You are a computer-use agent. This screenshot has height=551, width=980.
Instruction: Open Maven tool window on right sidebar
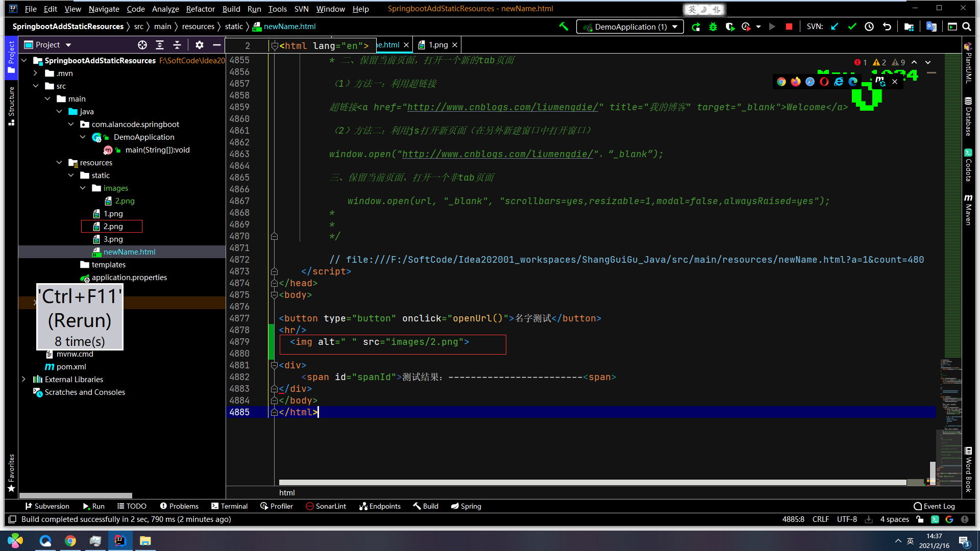(x=968, y=210)
